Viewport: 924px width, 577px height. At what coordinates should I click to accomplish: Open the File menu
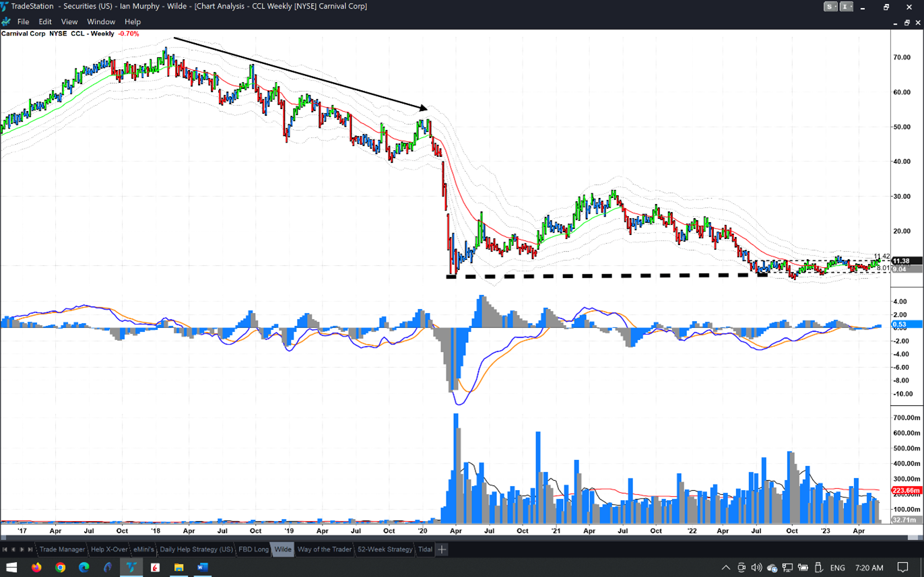pos(23,22)
